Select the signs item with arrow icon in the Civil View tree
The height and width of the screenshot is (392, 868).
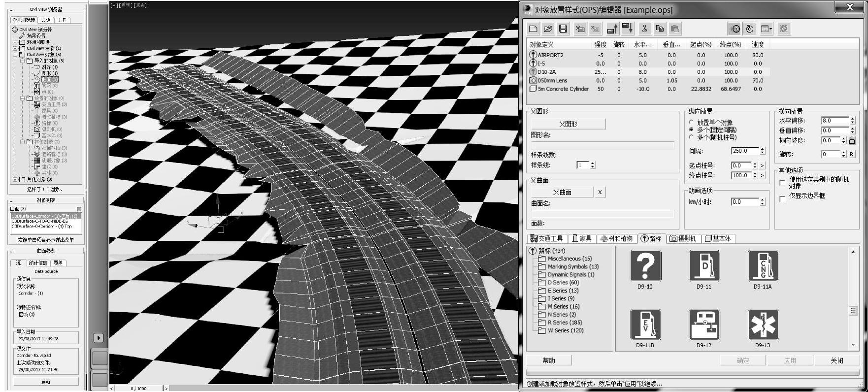(x=45, y=123)
